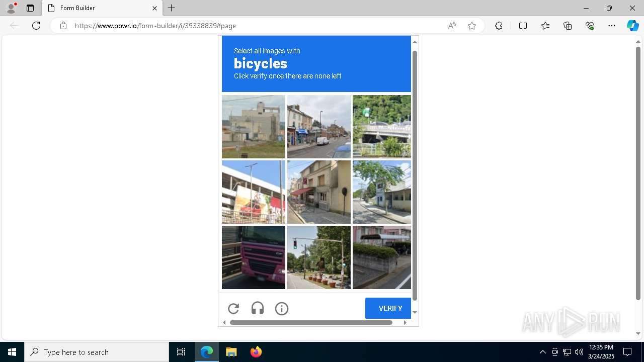Select the street with white van tile
Image resolution: width=644 pixels, height=362 pixels.
(319, 127)
